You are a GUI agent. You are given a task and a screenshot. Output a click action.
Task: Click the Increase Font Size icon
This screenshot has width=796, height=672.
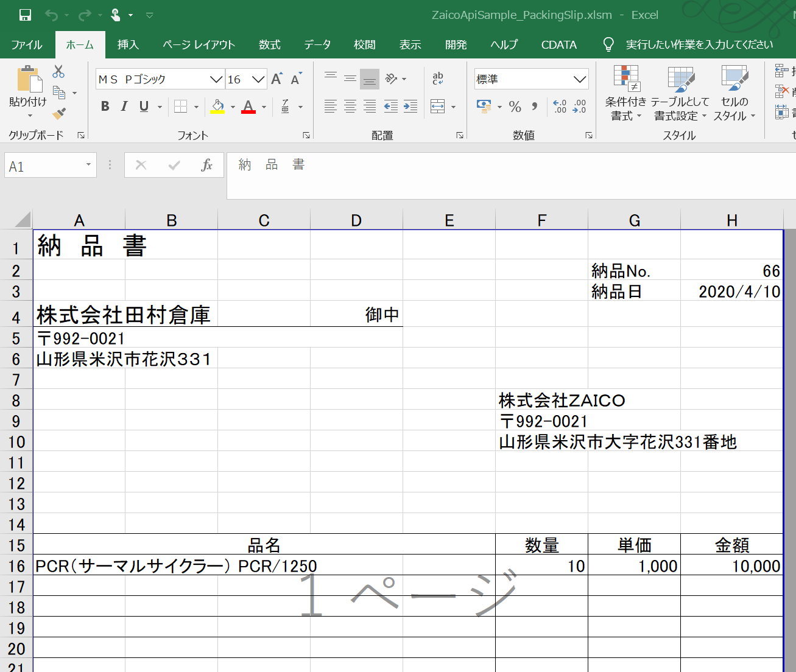tap(276, 79)
